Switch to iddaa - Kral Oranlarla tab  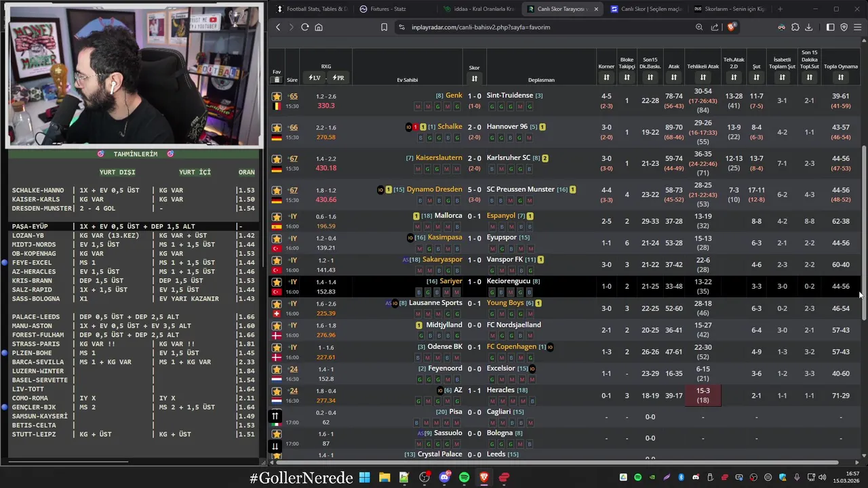click(x=479, y=9)
